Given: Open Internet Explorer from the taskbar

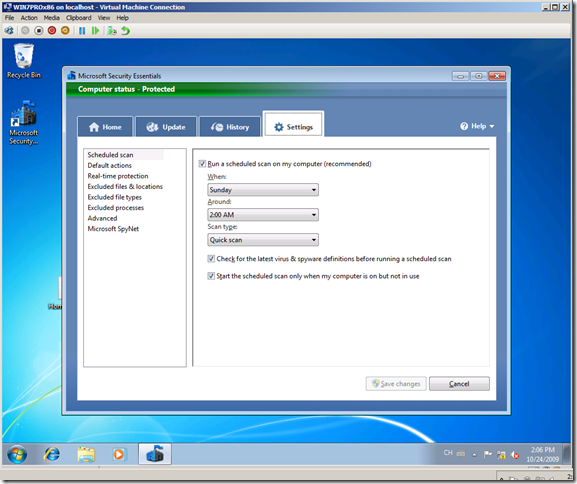Looking at the screenshot, I should pyautogui.click(x=52, y=455).
